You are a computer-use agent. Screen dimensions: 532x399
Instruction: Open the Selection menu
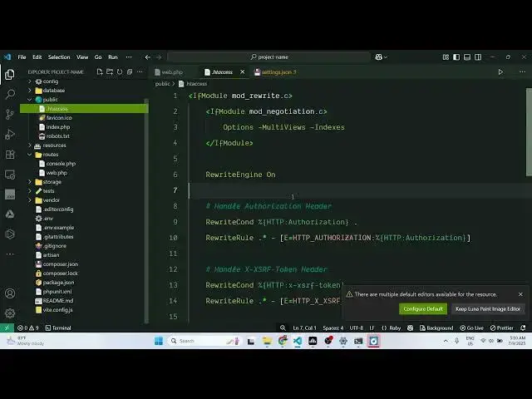[x=59, y=57]
